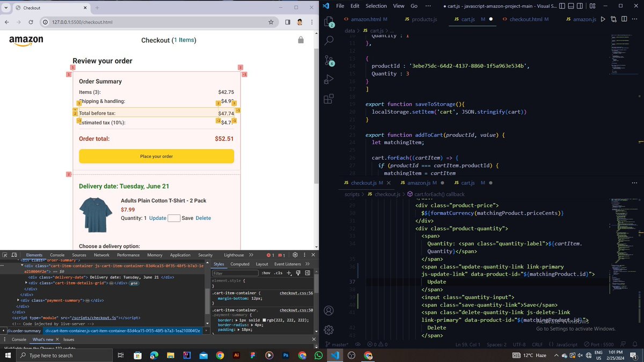
Task: Toggle the :hov element state button in Styles pane
Action: [x=266, y=273]
